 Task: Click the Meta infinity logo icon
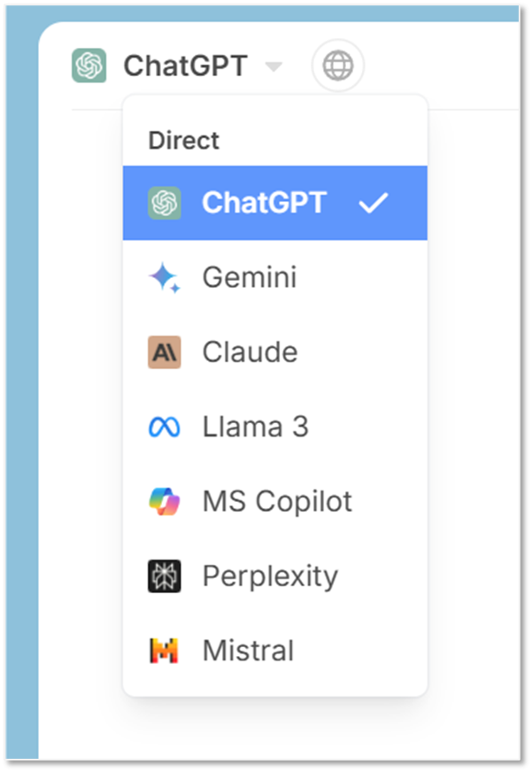(165, 427)
